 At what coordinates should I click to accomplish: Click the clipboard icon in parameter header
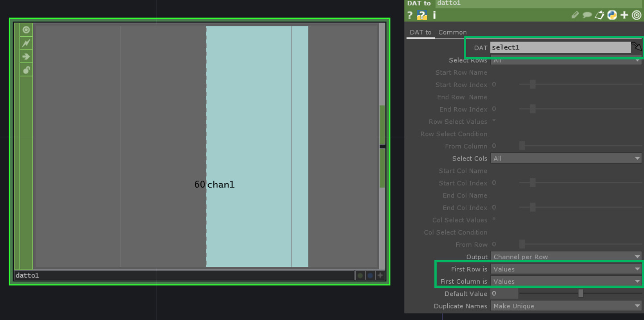(599, 15)
